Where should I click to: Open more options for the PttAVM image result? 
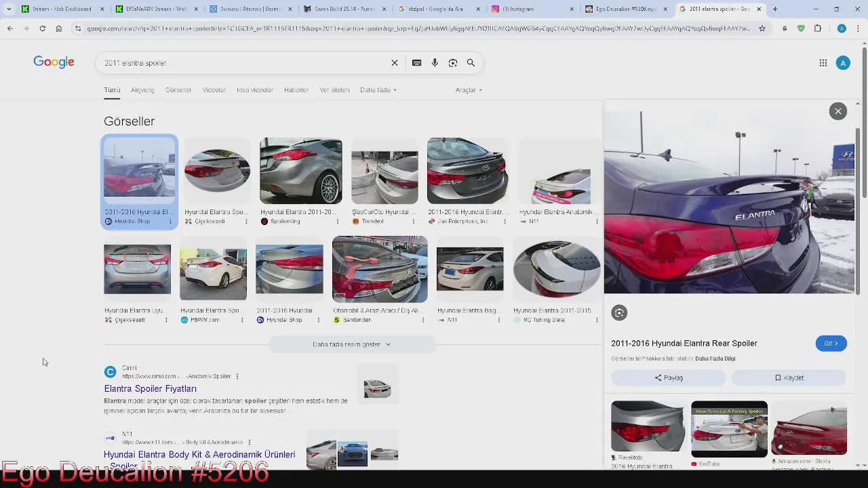[x=241, y=320]
